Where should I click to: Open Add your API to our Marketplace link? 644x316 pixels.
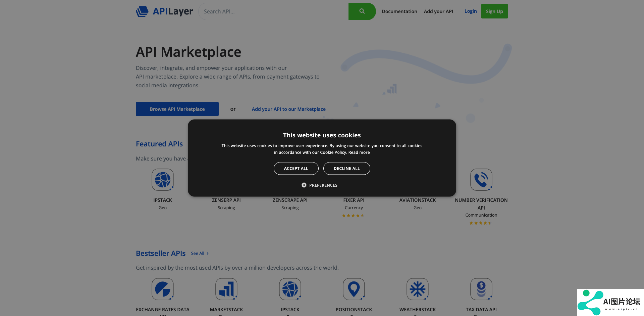coord(289,109)
